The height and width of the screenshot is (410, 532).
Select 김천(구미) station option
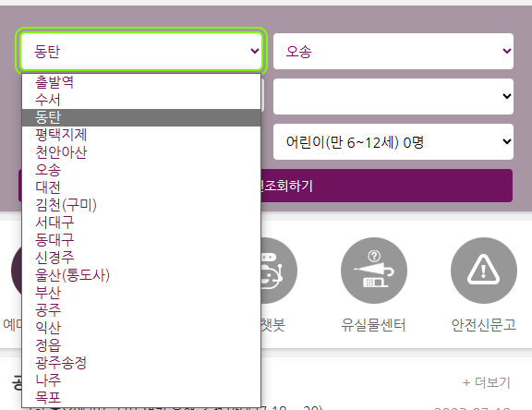pos(141,205)
